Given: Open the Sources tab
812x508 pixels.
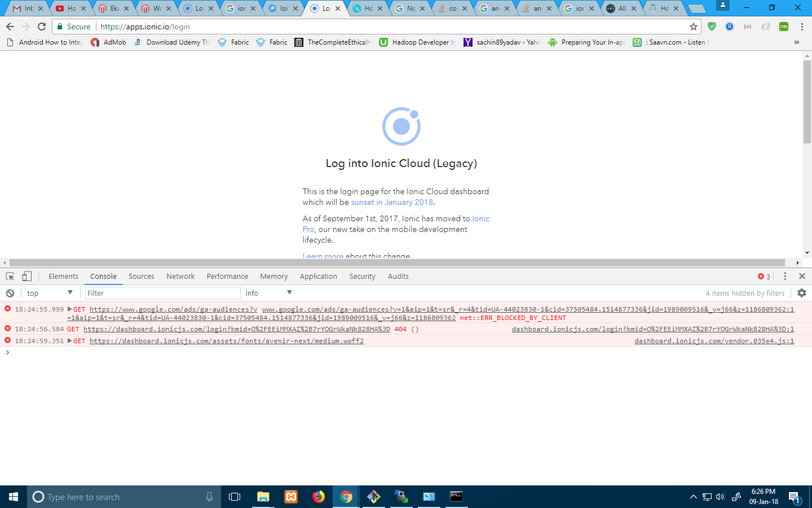Looking at the screenshot, I should pyautogui.click(x=142, y=276).
